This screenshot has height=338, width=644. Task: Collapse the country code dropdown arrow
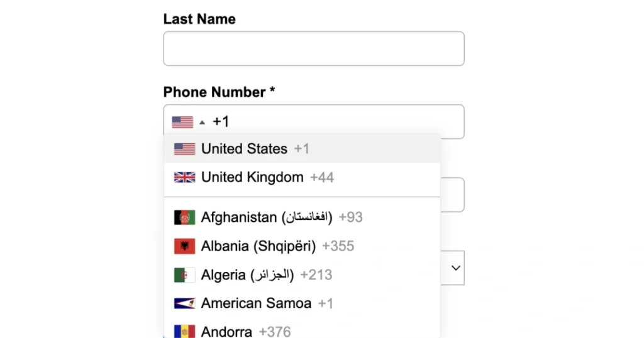pyautogui.click(x=202, y=122)
